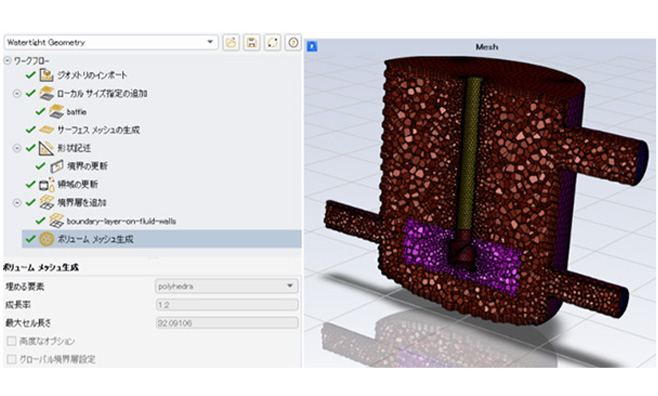Click the サーフェス メッシュの生成 task icon
Screen dimensions: 658x396
[46, 130]
